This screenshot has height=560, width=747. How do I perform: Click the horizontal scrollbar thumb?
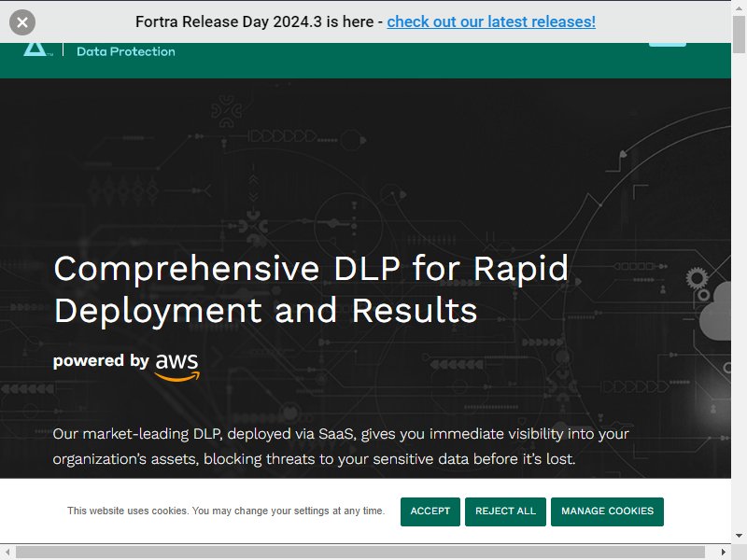click(x=360, y=552)
